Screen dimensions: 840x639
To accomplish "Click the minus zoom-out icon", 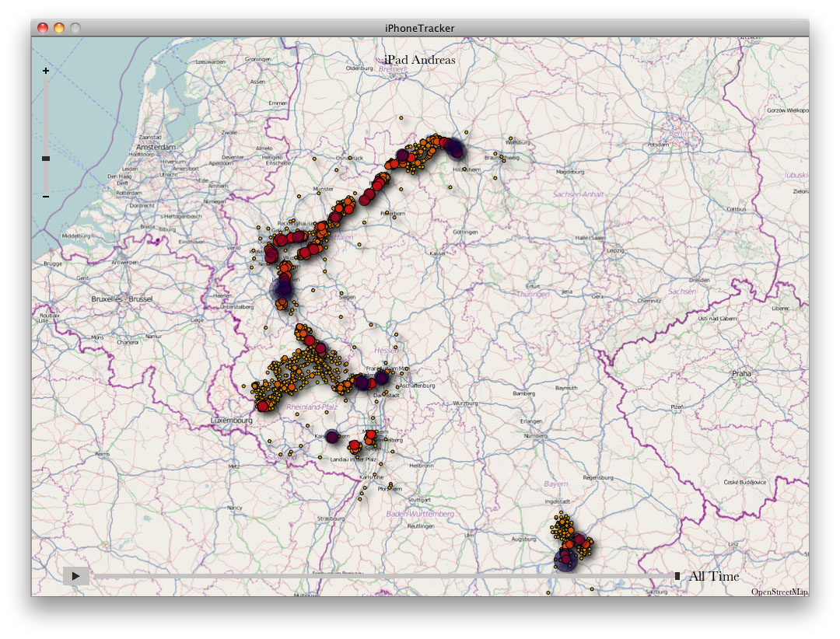I will click(x=46, y=197).
